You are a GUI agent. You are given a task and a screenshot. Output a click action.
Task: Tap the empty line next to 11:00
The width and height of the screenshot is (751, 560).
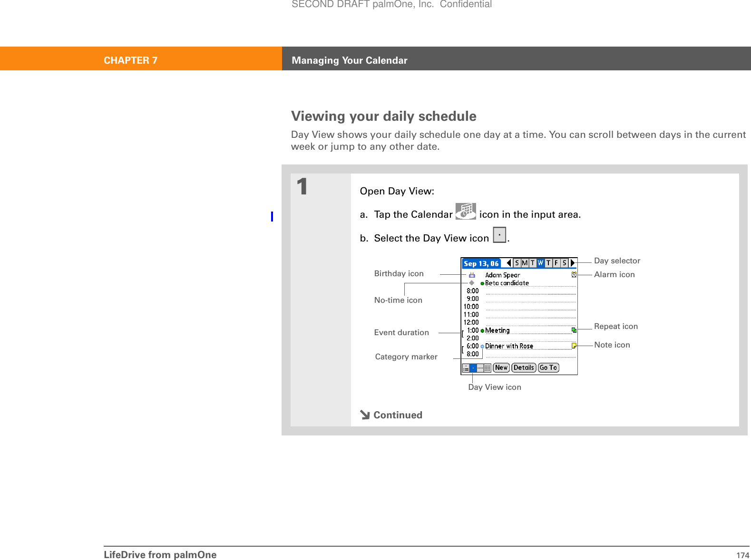click(531, 315)
